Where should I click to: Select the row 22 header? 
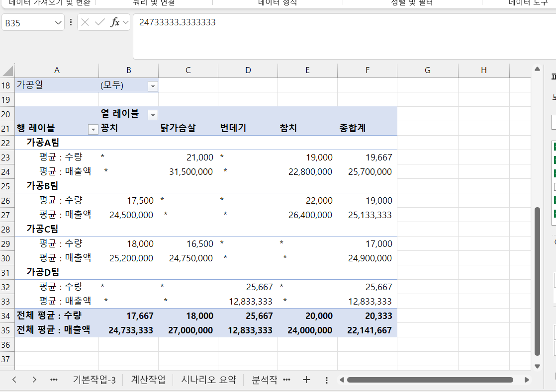(x=7, y=143)
